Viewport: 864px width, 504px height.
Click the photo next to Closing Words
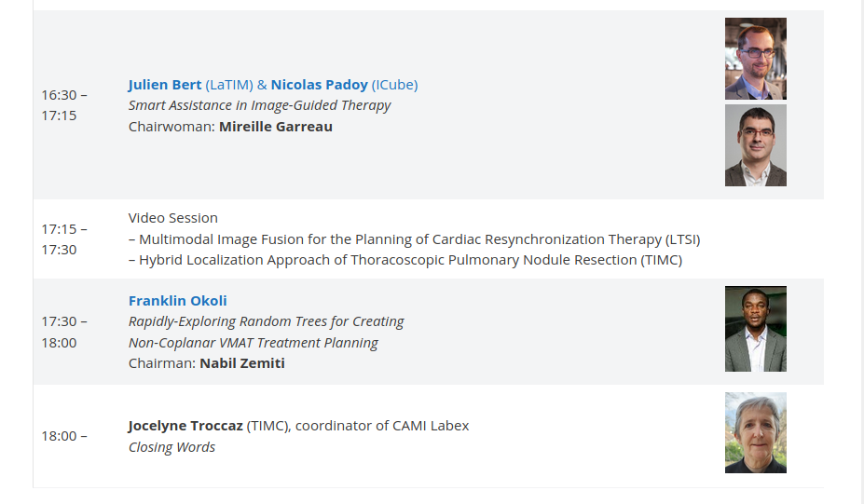click(756, 433)
